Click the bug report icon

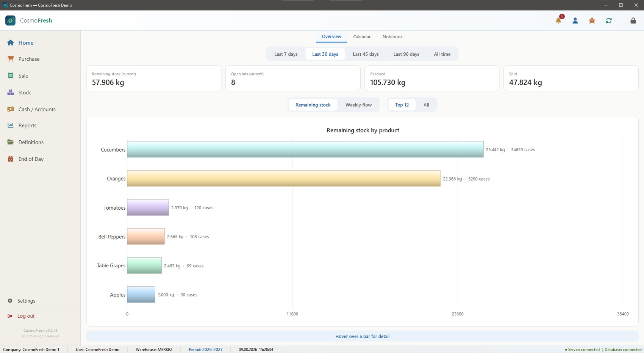point(592,20)
